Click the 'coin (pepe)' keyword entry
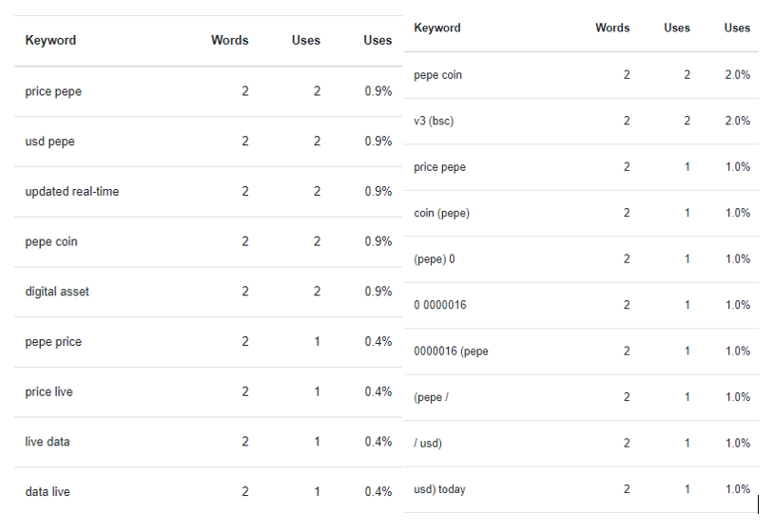This screenshot has width=774, height=532. point(442,213)
